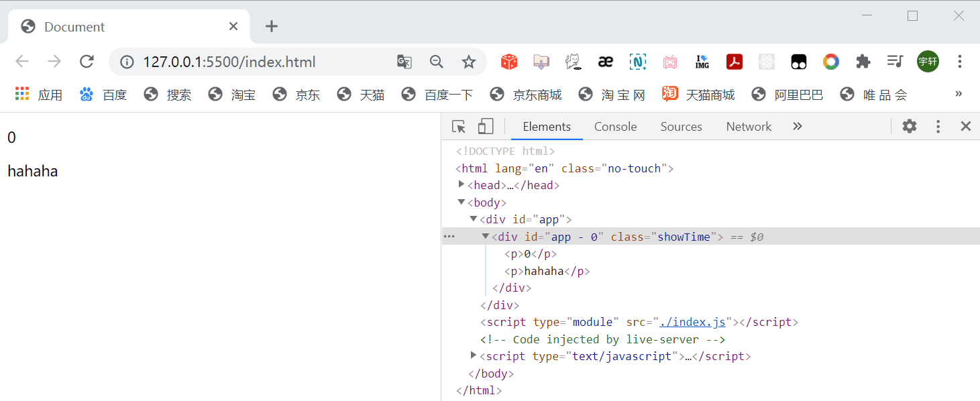This screenshot has width=980, height=401.
Task: Show more DevTools tabs chevron
Action: click(x=798, y=126)
